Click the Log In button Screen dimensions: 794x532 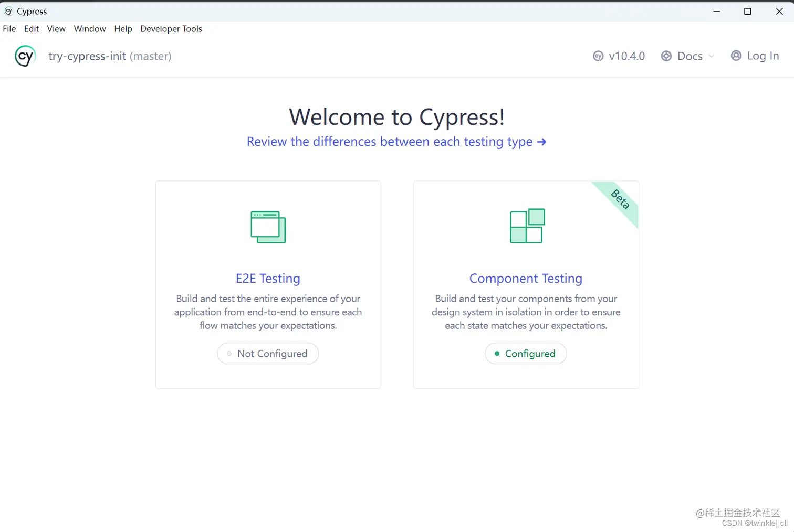(755, 56)
